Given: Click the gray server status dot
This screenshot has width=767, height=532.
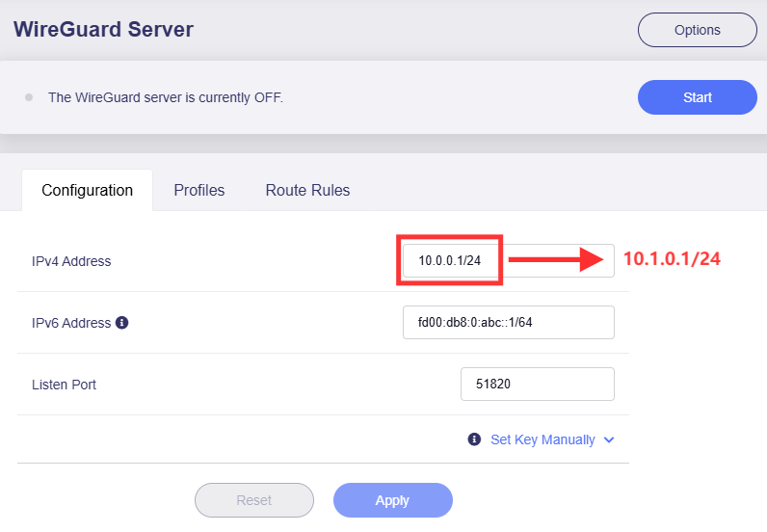Looking at the screenshot, I should coord(29,97).
